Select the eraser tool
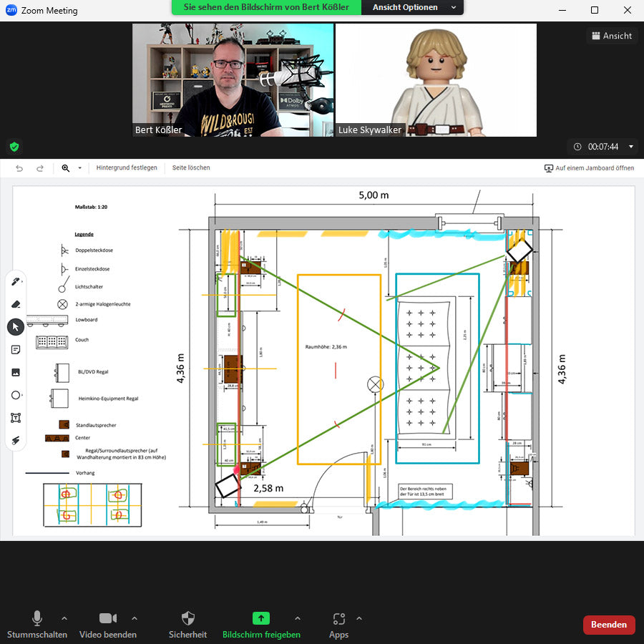644x644 pixels. pos(16,304)
